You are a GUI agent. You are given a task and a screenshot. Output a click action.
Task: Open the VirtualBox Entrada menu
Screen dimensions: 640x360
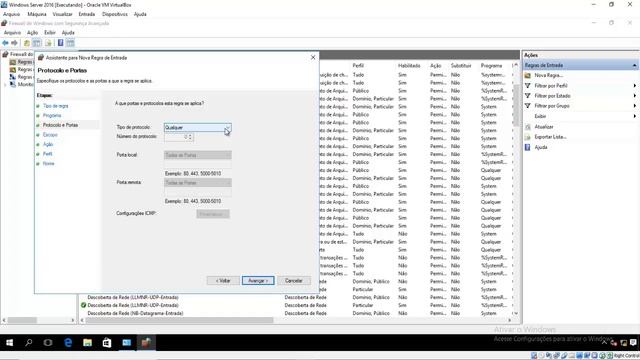[87, 14]
